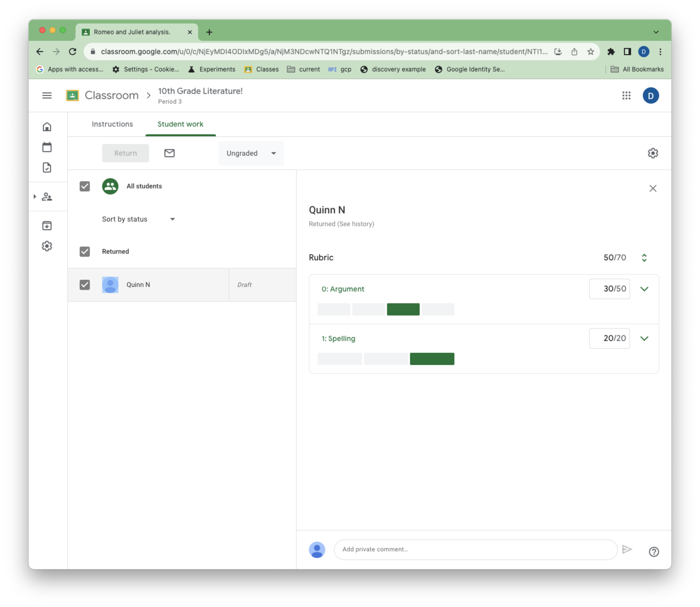The image size is (700, 607).
Task: Expand the Argument rubric criterion
Action: [644, 289]
